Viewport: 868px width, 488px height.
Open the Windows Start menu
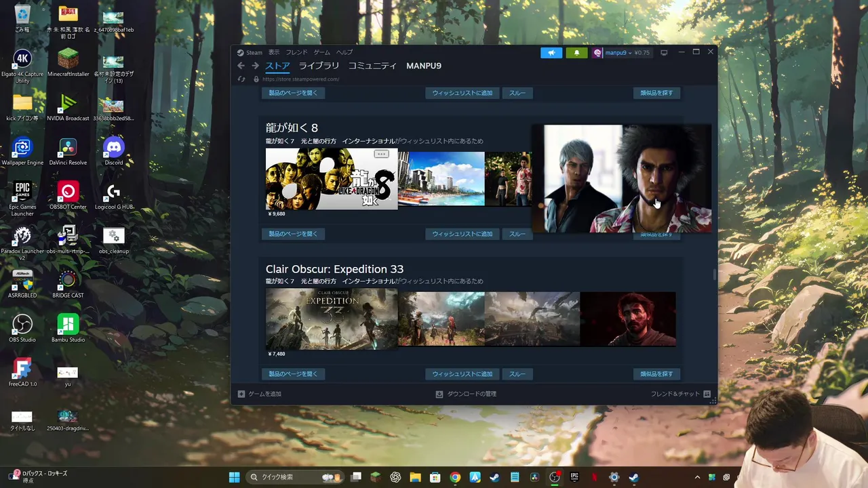click(x=234, y=477)
